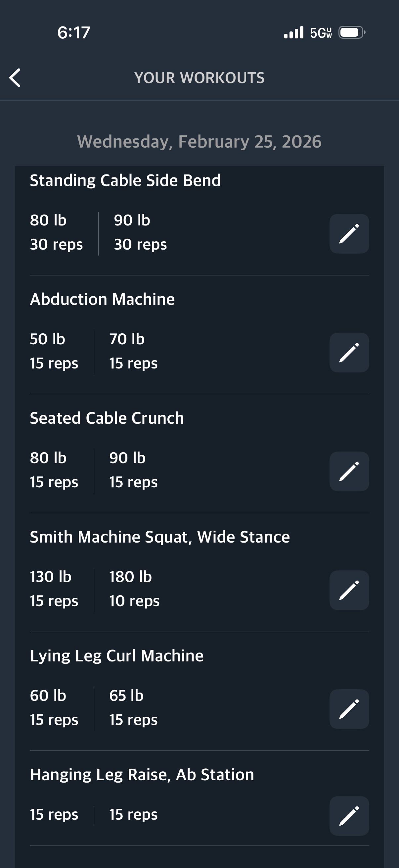Viewport: 399px width, 868px height.
Task: Edit the Hanging Leg Raise entry
Action: pyautogui.click(x=349, y=816)
